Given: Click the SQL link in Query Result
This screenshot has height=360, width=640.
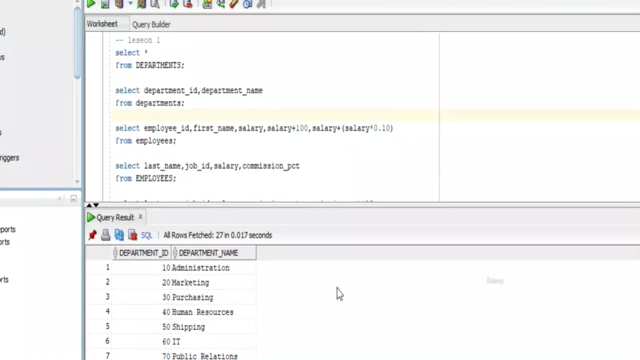Looking at the screenshot, I should 146,236.
